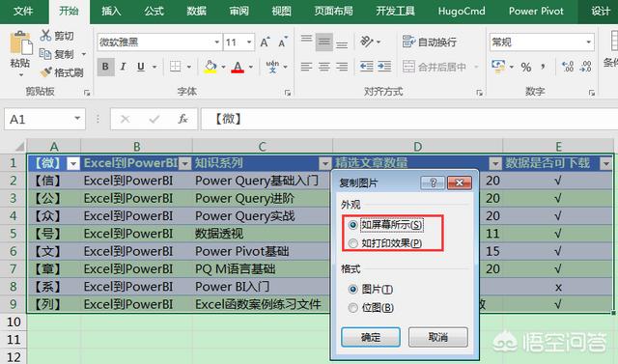Switch to the 公式 tab

click(154, 11)
